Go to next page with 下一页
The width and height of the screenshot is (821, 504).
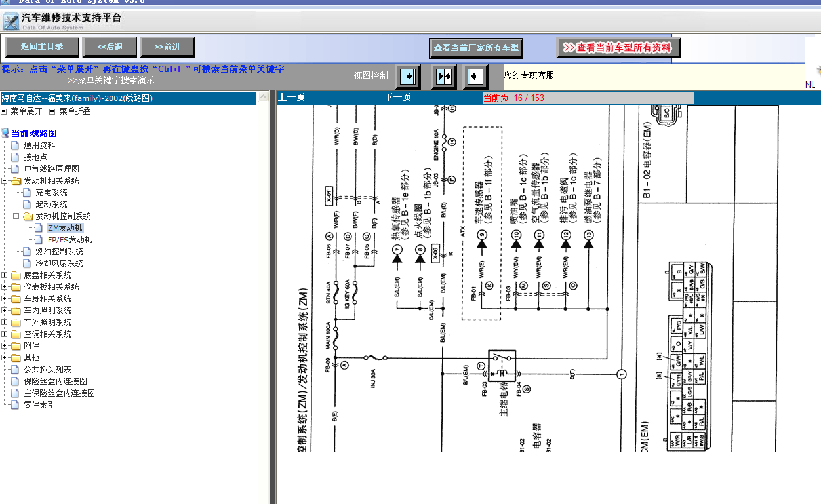[397, 98]
